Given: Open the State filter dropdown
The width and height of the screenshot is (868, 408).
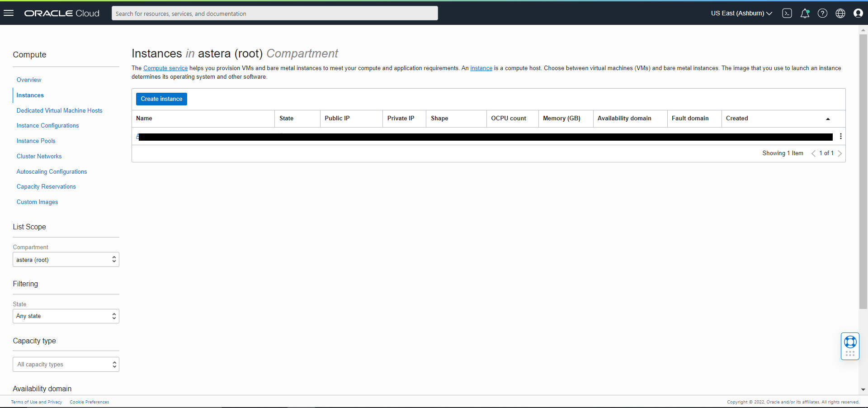Looking at the screenshot, I should click(x=66, y=316).
